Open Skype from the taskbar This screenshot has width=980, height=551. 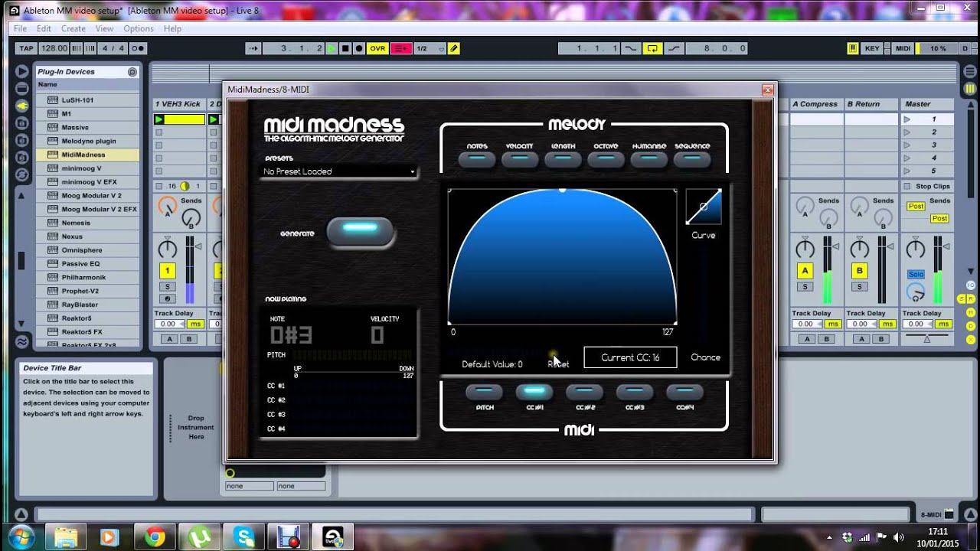pyautogui.click(x=244, y=536)
